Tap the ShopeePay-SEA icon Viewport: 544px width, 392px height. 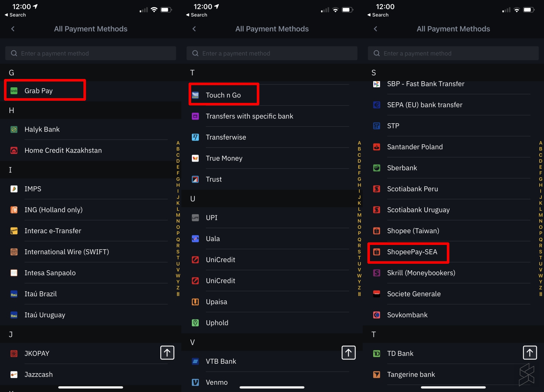pos(377,252)
